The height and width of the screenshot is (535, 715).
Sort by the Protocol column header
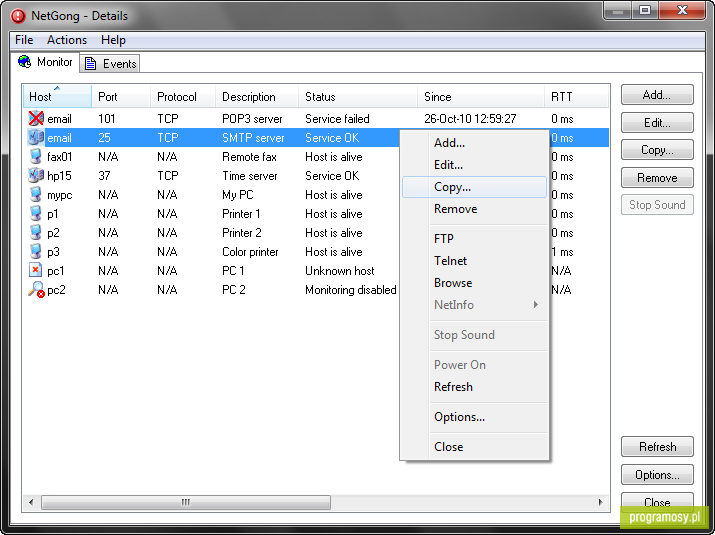[183, 97]
